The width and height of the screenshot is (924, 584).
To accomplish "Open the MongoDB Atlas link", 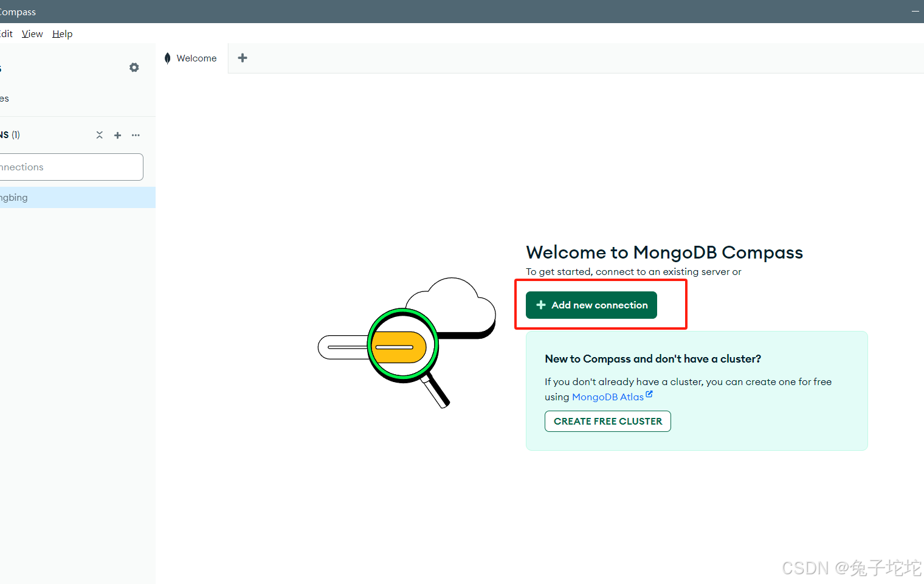I will point(607,397).
